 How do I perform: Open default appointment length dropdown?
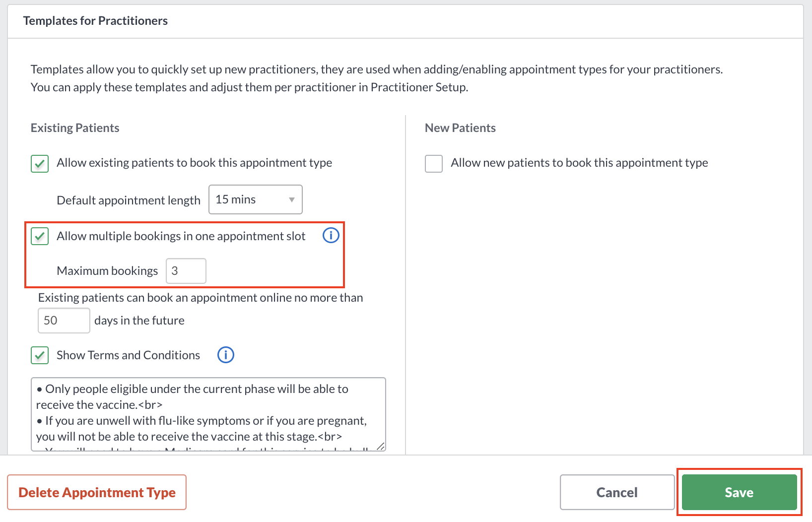tap(256, 199)
